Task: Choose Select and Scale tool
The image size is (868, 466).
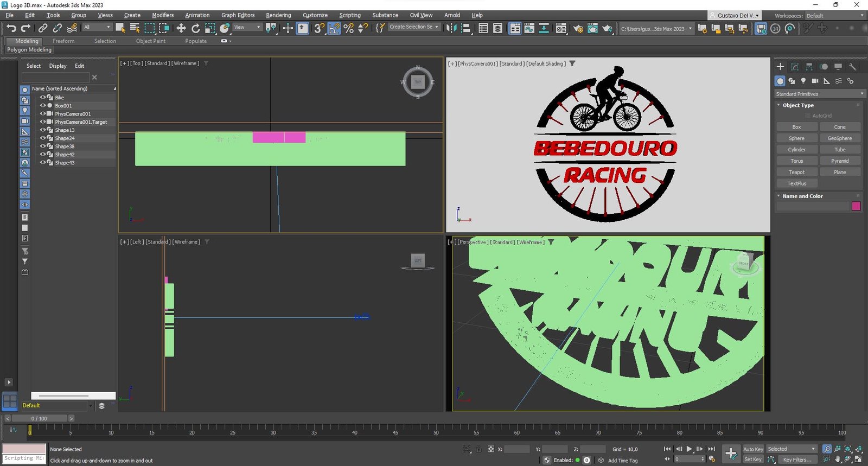Action: point(210,28)
